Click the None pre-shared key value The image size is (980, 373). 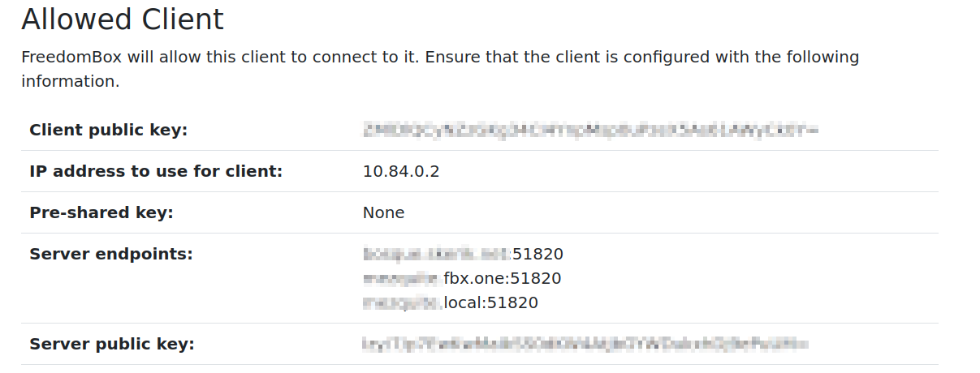[x=383, y=212]
